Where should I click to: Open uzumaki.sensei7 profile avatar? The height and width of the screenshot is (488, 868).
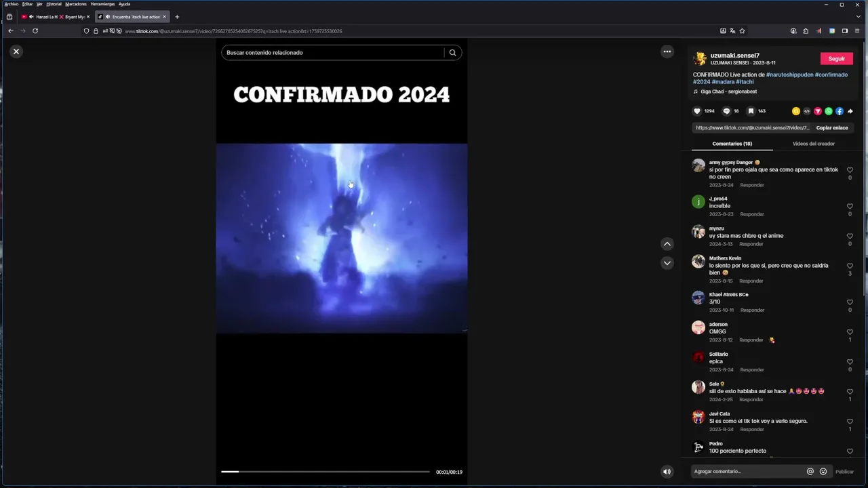pos(700,59)
